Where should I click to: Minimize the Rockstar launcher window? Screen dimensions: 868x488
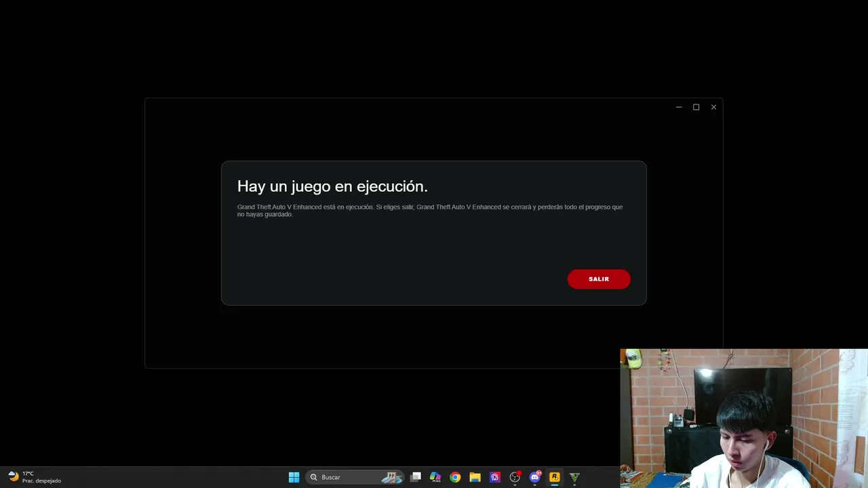pyautogui.click(x=679, y=107)
